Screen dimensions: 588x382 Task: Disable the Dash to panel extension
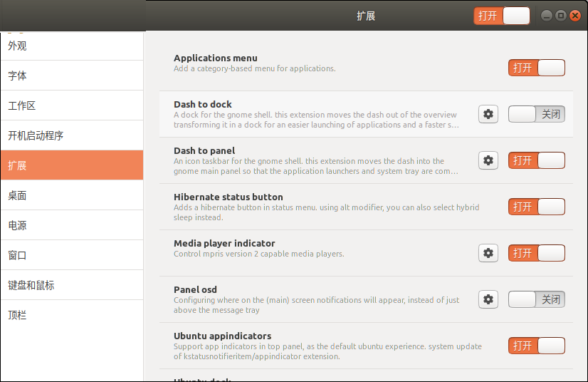536,160
